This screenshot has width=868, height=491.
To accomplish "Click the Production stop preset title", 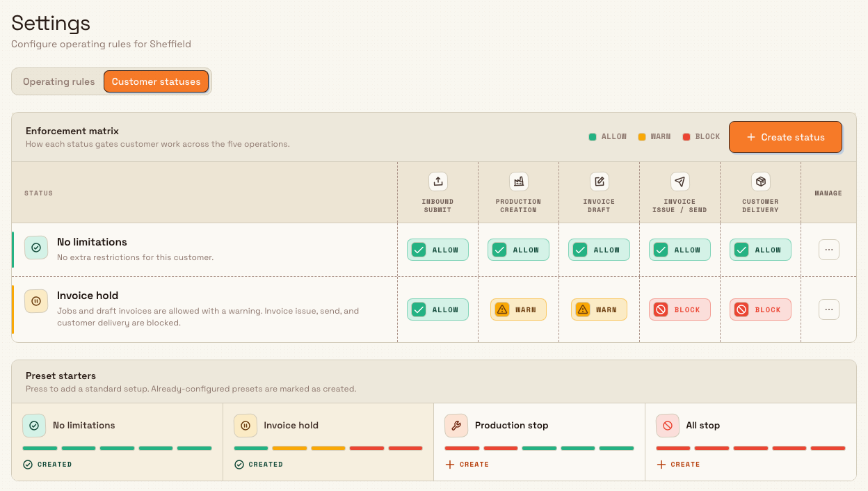I will pyautogui.click(x=511, y=426).
